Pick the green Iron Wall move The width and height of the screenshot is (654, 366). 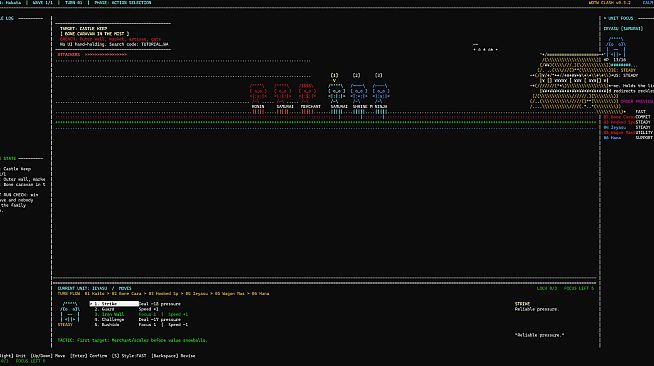click(109, 314)
